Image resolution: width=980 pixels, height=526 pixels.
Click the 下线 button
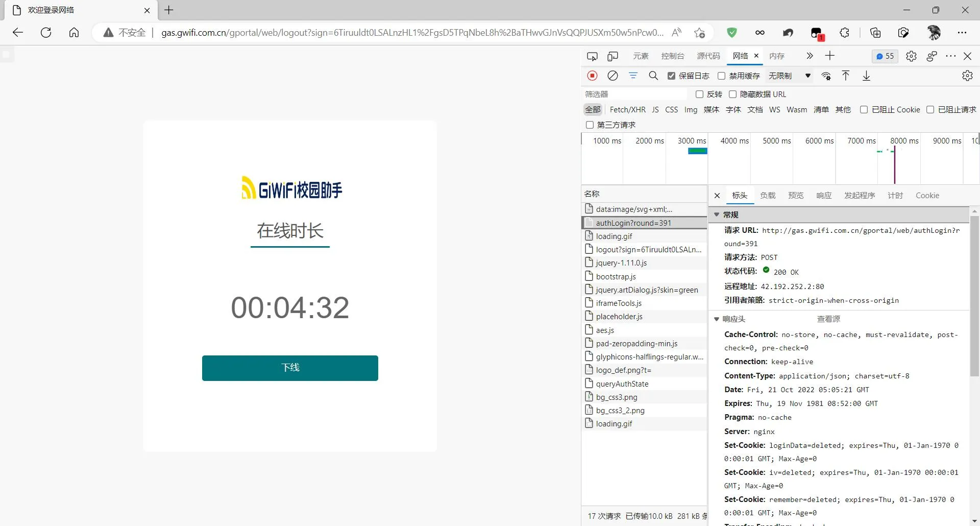pyautogui.click(x=290, y=368)
